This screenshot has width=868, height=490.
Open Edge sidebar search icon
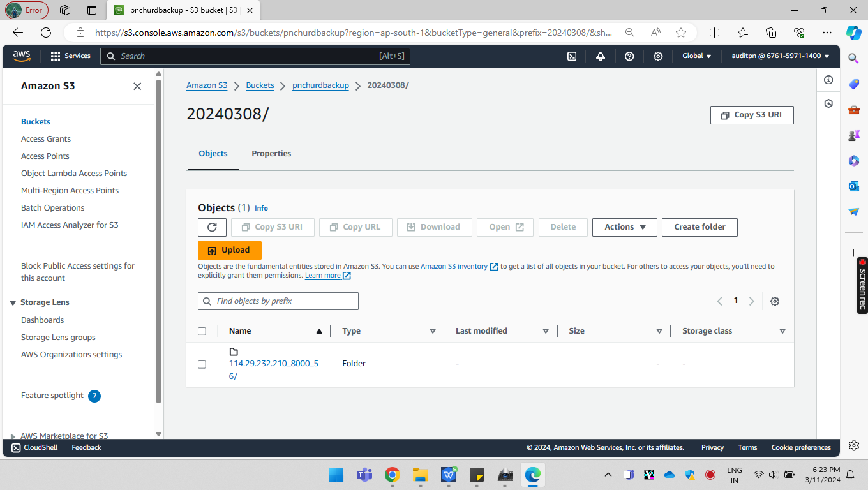coord(853,58)
